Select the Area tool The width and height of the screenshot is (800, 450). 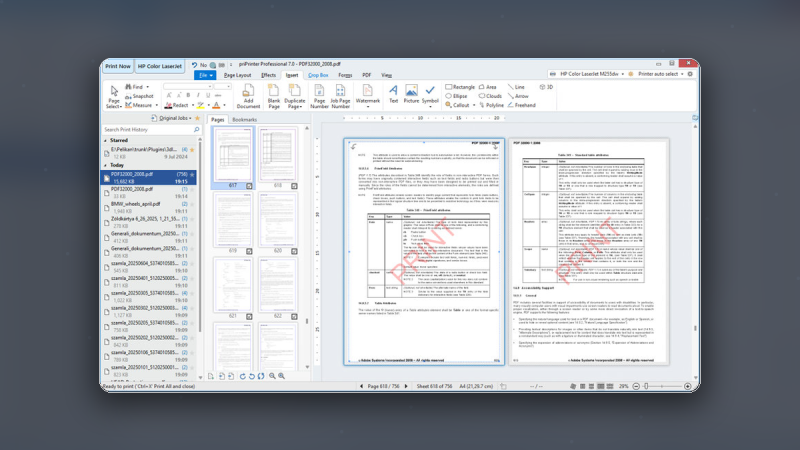click(487, 87)
